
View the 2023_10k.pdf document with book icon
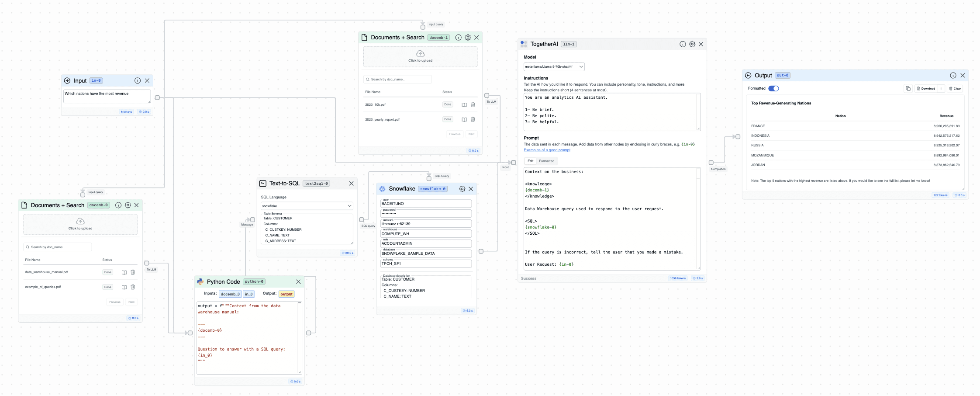[464, 104]
